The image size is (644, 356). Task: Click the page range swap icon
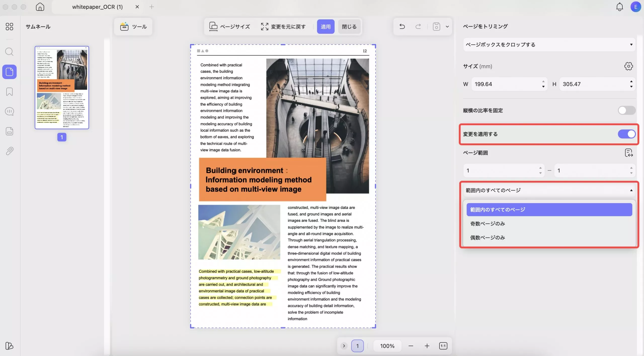(x=629, y=153)
